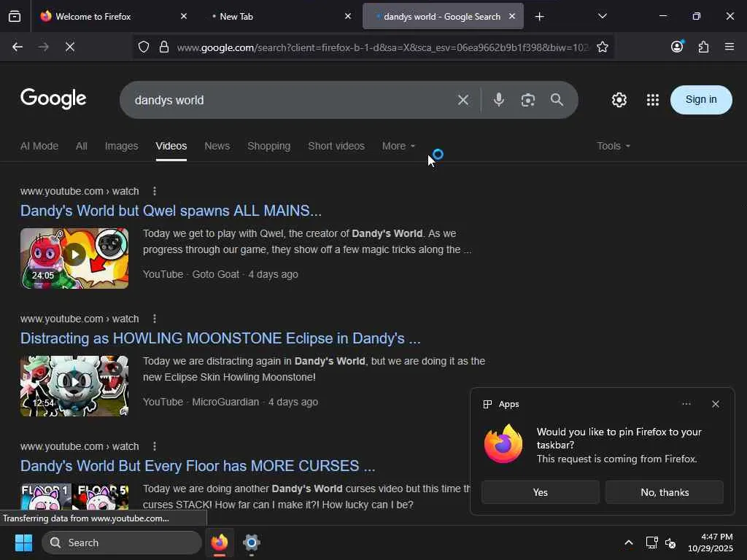
Task: Close the New Tab tab
Action: click(348, 16)
